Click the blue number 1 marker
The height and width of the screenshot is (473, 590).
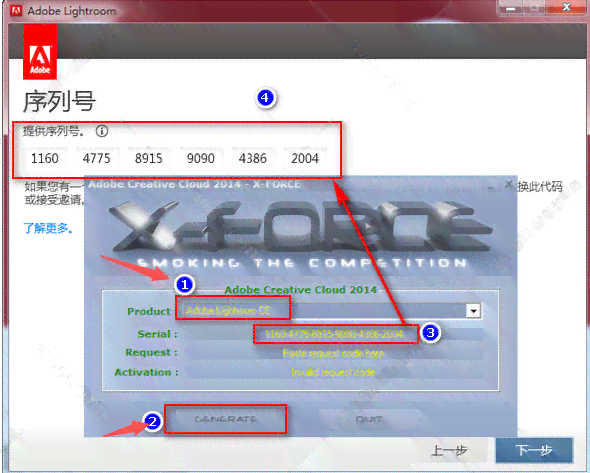tap(184, 285)
